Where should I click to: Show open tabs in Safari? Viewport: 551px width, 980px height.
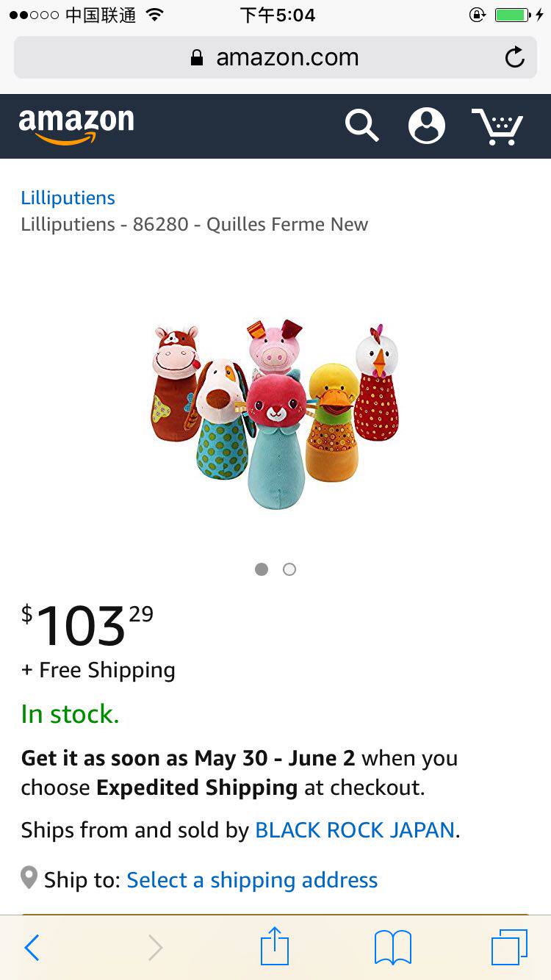coord(509,948)
